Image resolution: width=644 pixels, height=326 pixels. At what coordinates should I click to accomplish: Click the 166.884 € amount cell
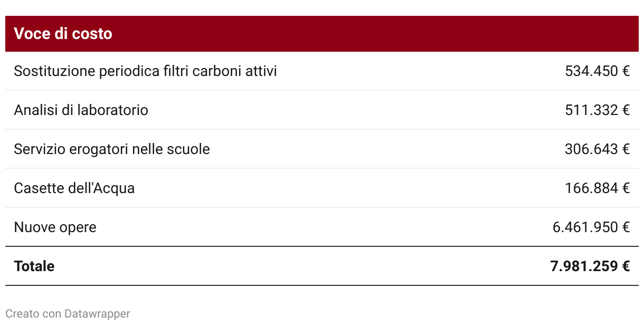[x=597, y=188]
